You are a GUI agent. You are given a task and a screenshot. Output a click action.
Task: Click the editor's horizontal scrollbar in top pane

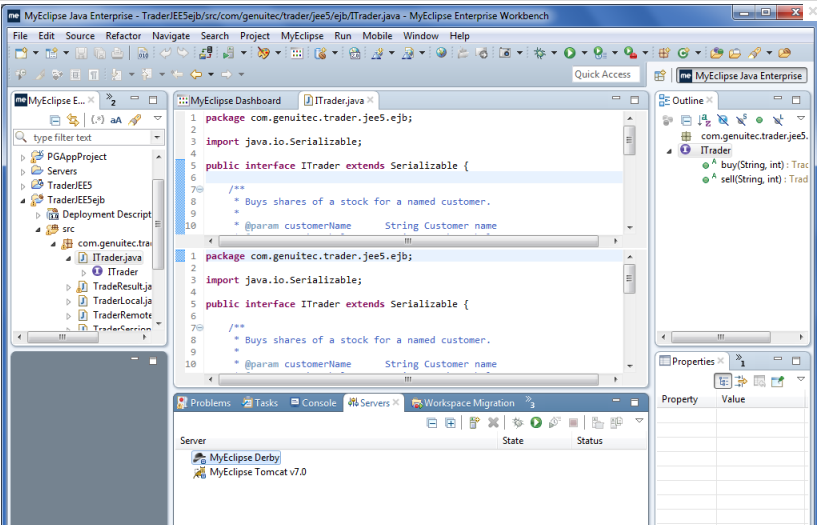410,241
